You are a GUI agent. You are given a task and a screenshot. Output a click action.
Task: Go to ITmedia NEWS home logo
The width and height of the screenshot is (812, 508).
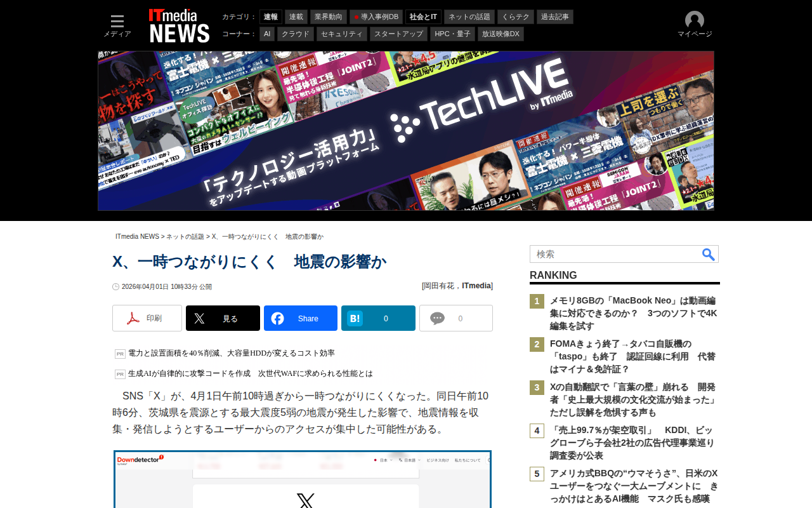coord(179,25)
